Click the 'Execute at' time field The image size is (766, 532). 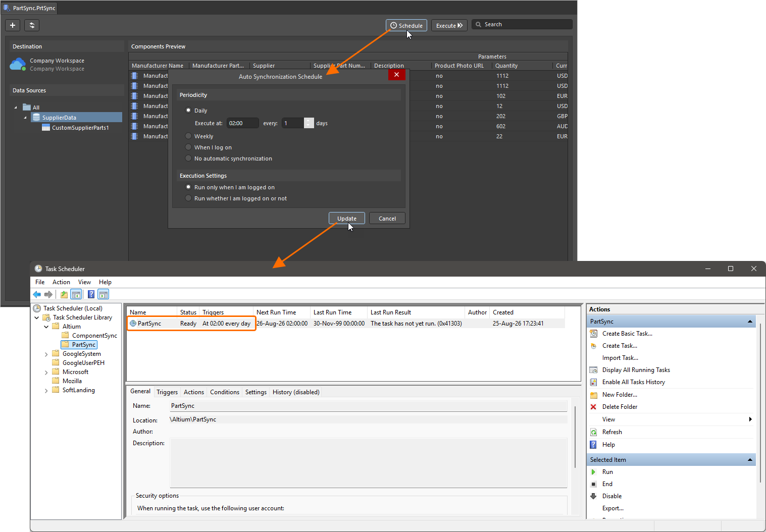point(243,123)
